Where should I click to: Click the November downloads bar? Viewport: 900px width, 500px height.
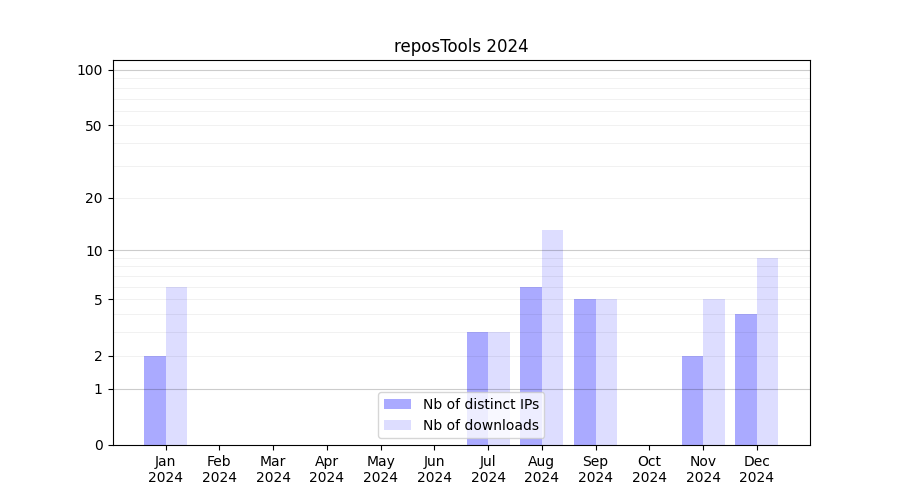point(714,372)
